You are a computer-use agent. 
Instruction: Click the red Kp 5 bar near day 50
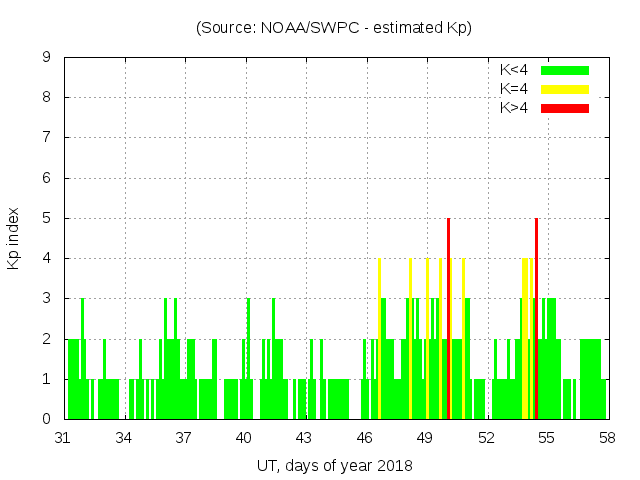[448, 318]
